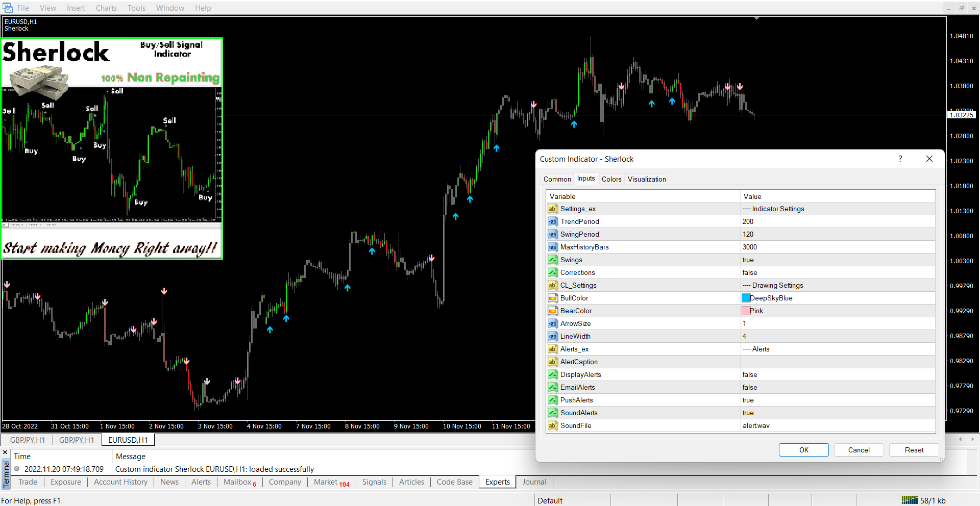Open the EmailAlerts false value dropdown
Screen dimensions: 980x506
[837, 387]
